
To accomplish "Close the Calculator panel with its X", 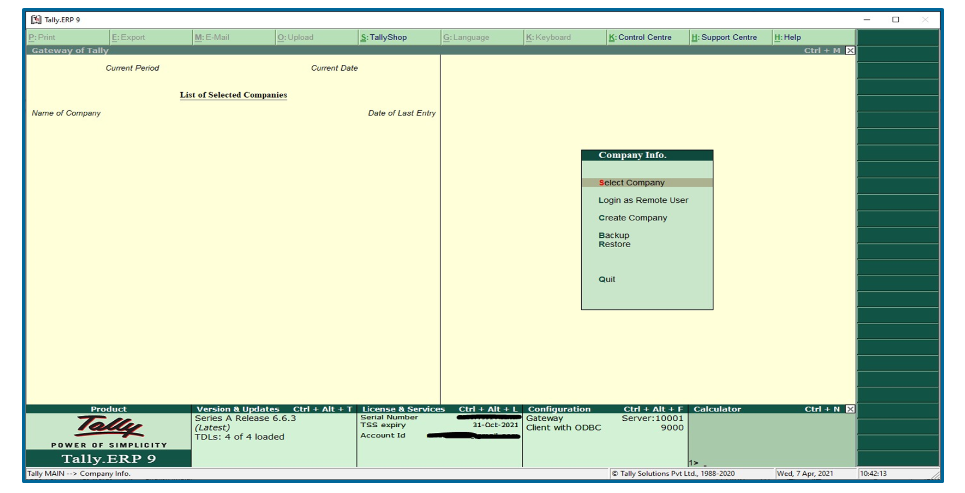I will click(x=850, y=409).
